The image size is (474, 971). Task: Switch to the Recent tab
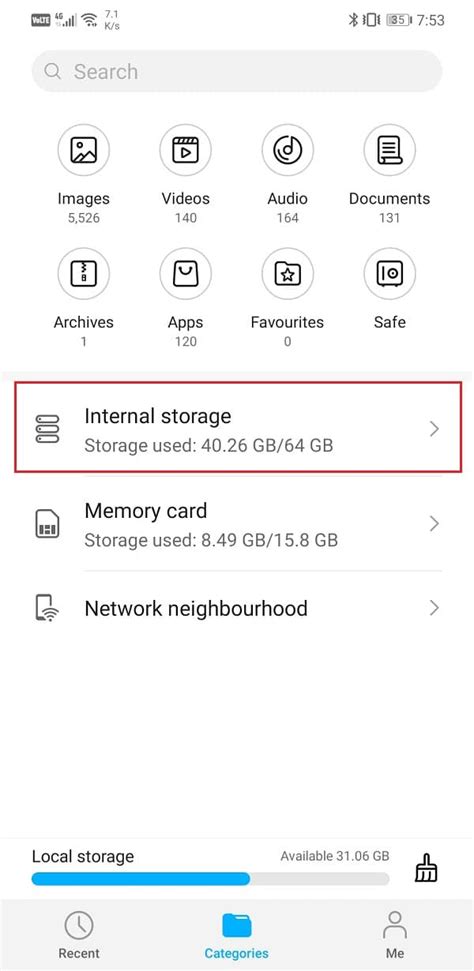[79, 935]
